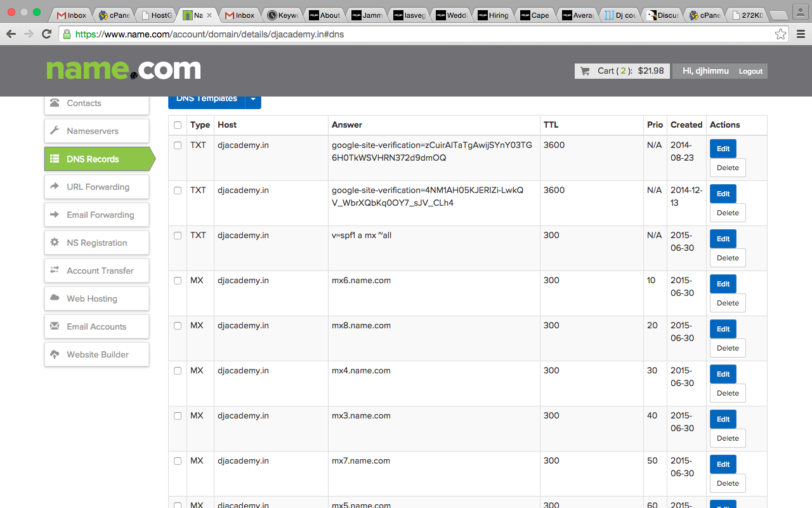Click the browser forward arrow
The height and width of the screenshot is (508, 812).
tap(29, 34)
